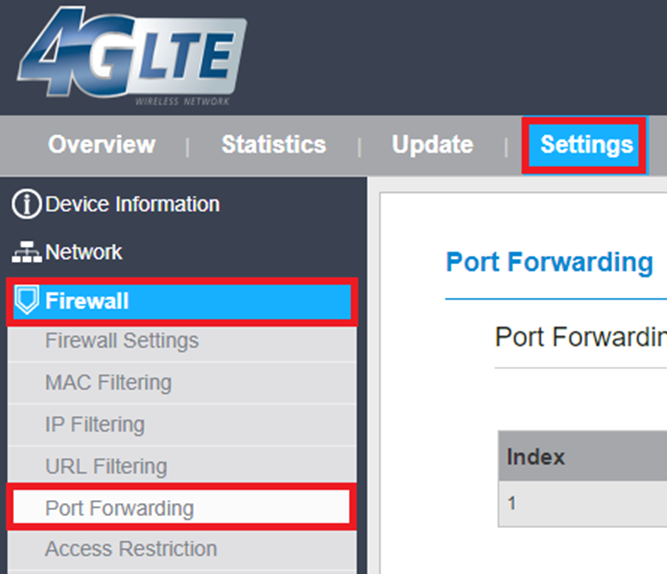
Task: Open Access Restriction settings
Action: [131, 549]
